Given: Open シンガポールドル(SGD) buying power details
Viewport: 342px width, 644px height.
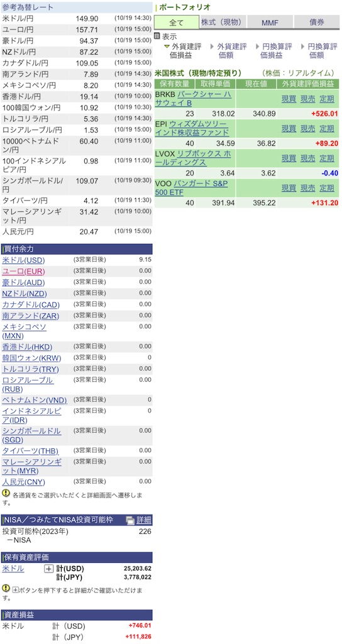Looking at the screenshot, I should [31, 435].
